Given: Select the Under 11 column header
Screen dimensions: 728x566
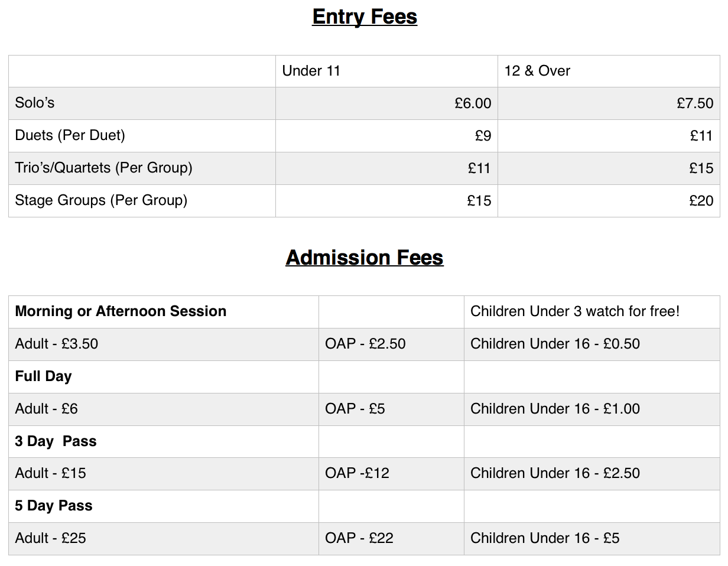Looking at the screenshot, I should click(x=386, y=71).
